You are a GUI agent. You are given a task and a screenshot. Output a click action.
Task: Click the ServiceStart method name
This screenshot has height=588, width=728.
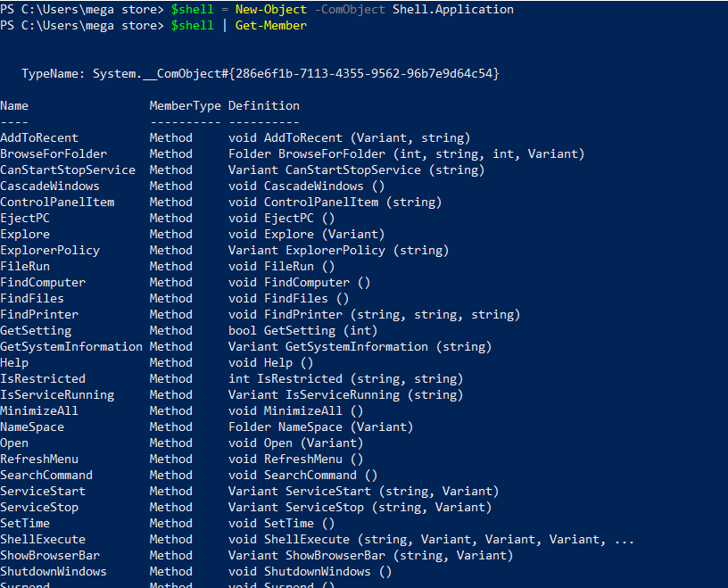click(43, 491)
